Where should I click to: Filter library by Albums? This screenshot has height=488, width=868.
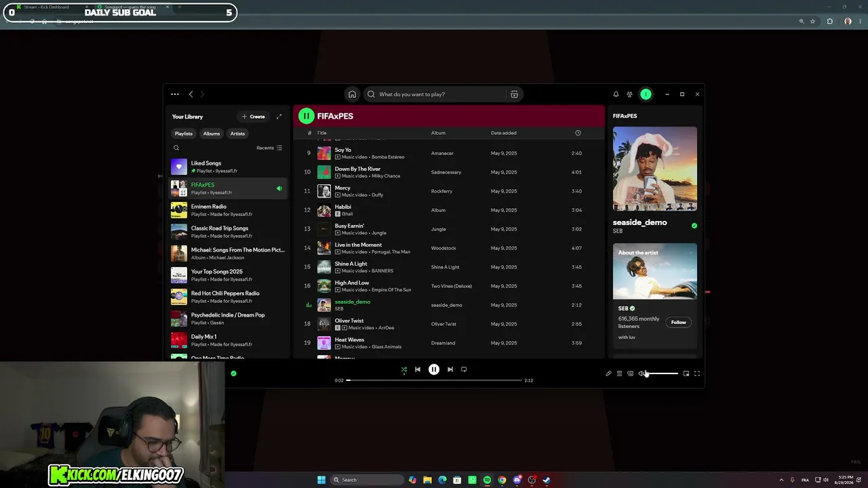tap(212, 134)
